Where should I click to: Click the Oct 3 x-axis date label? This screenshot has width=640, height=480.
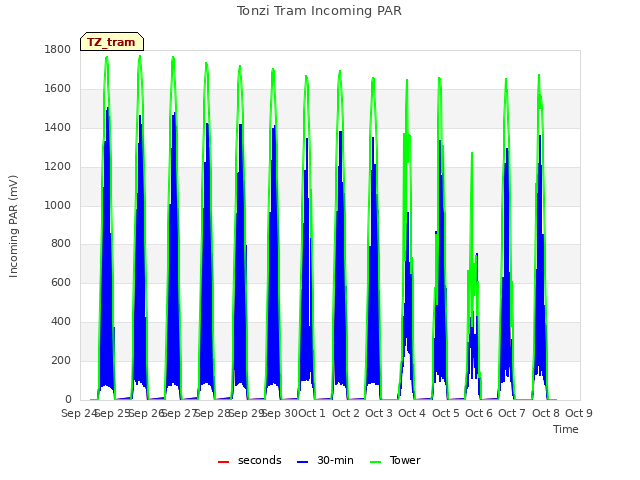tap(379, 413)
